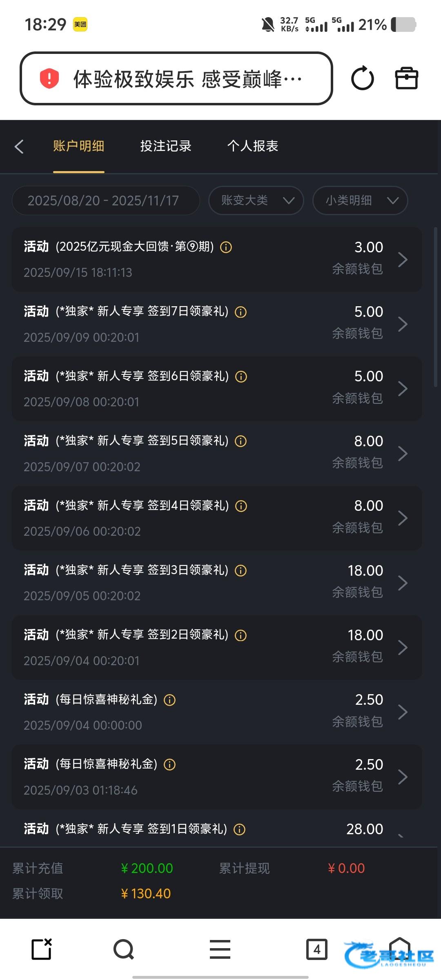Switch to the 个人报表 tab
The image size is (441, 980).
click(253, 146)
